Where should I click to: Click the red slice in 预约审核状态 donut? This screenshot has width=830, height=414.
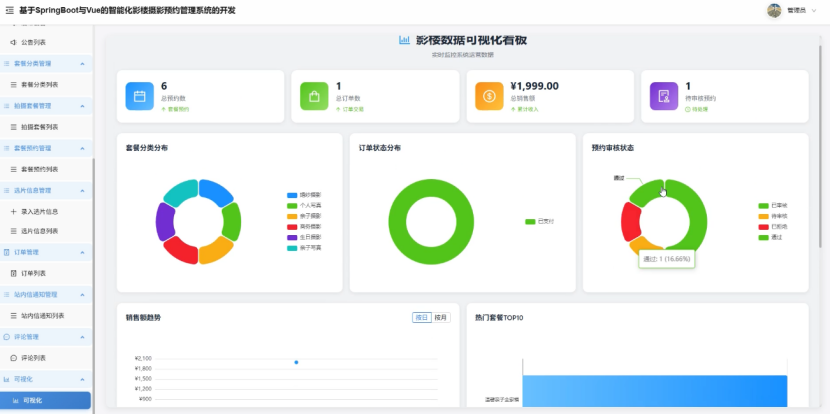click(630, 221)
